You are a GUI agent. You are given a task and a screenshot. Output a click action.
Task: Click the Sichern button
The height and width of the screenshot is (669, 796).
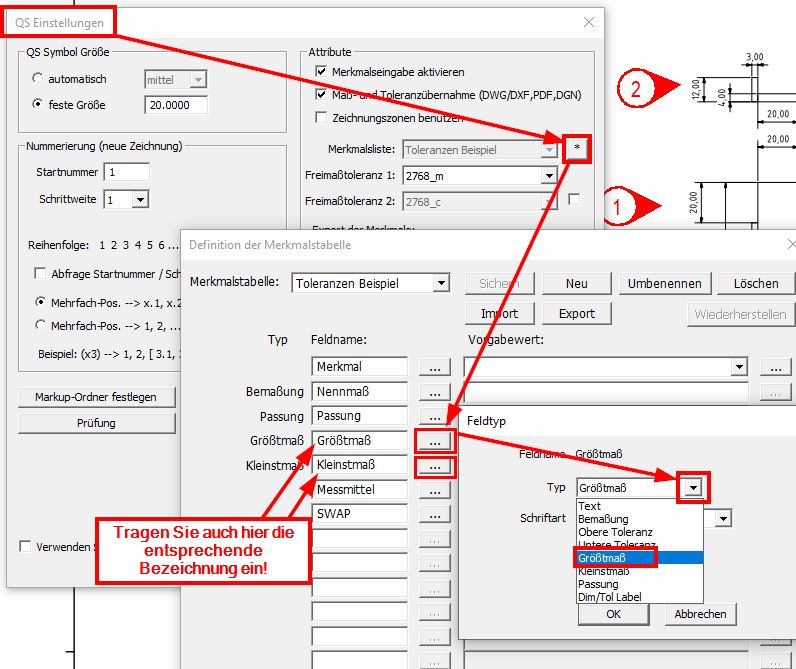(x=500, y=283)
